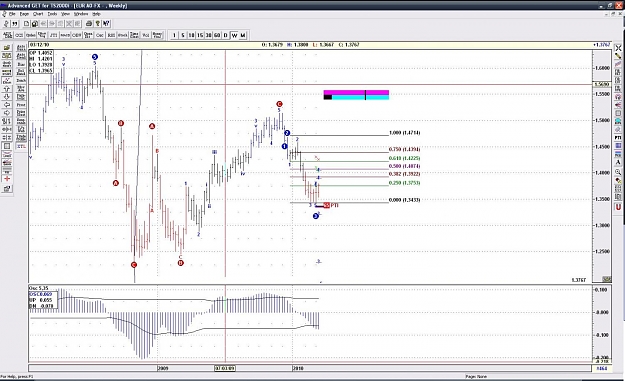The image size is (625, 381).
Task: Click the blue circled 5 wave label
Action: click(x=94, y=57)
